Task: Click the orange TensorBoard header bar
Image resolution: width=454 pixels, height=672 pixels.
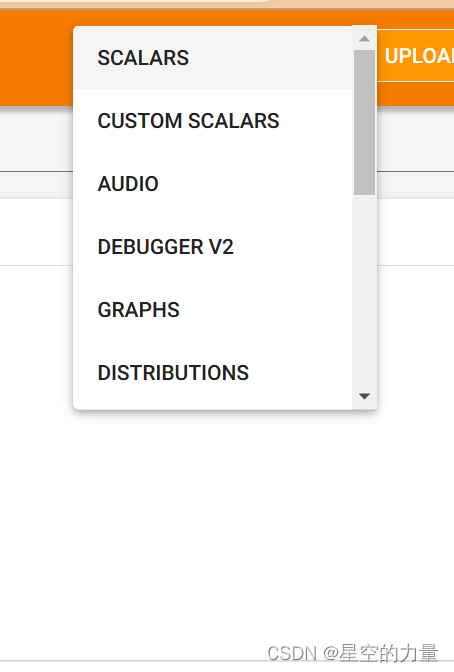Action: coord(36,58)
